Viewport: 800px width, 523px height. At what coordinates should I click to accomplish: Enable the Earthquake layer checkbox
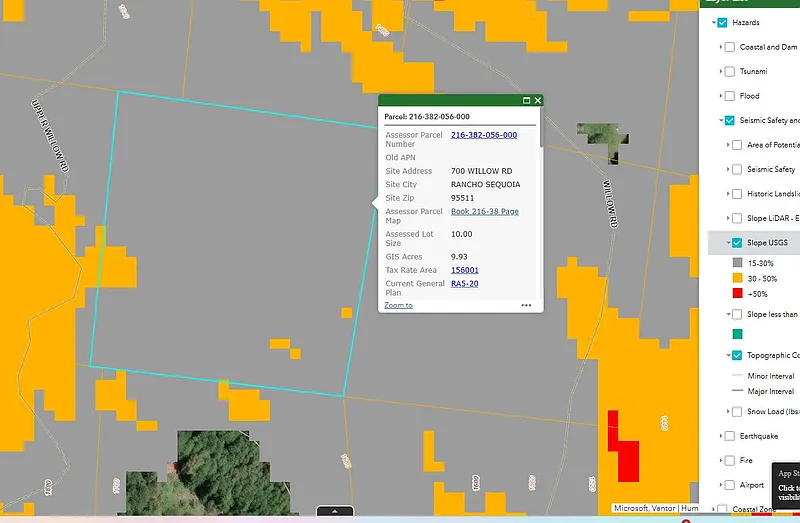click(730, 436)
